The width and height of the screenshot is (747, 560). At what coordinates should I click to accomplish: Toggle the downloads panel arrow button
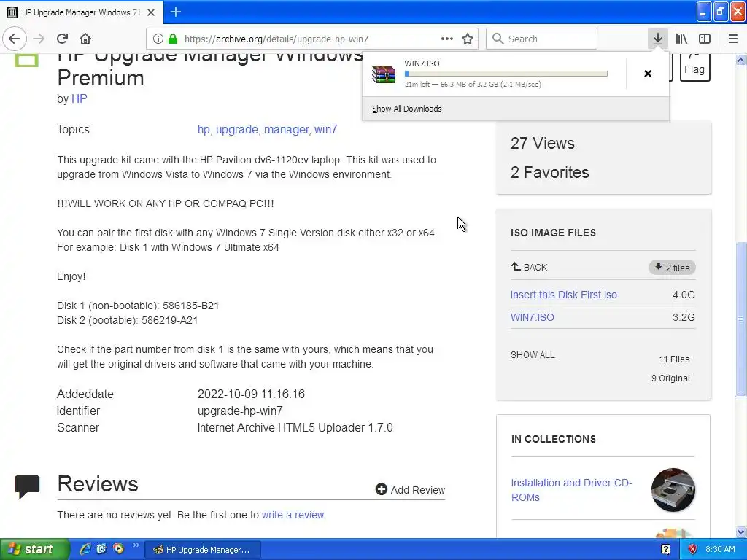pyautogui.click(x=658, y=39)
